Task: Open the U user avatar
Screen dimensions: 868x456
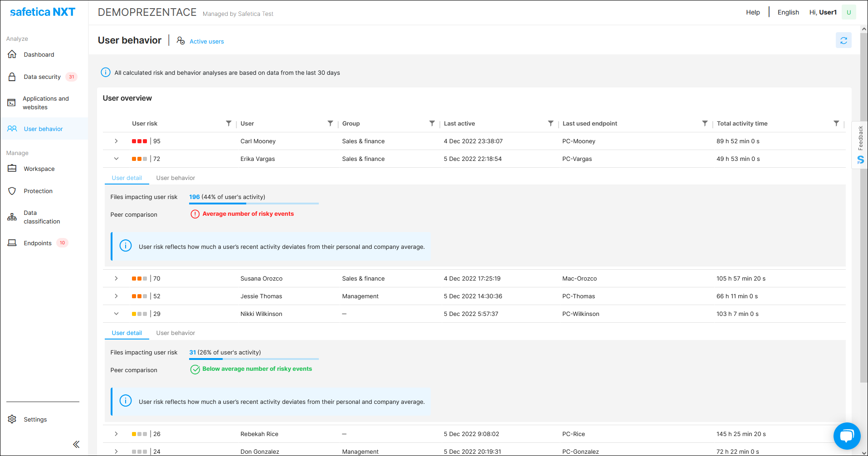Action: pos(848,12)
